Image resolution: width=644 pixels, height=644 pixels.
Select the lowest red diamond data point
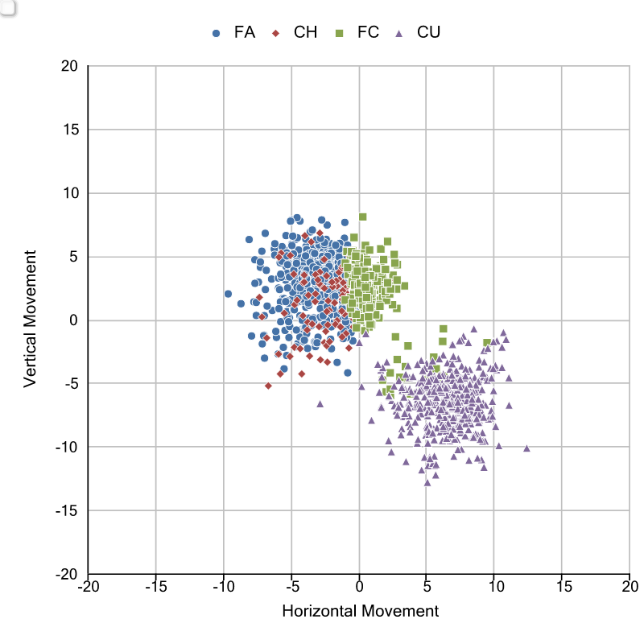(268, 386)
